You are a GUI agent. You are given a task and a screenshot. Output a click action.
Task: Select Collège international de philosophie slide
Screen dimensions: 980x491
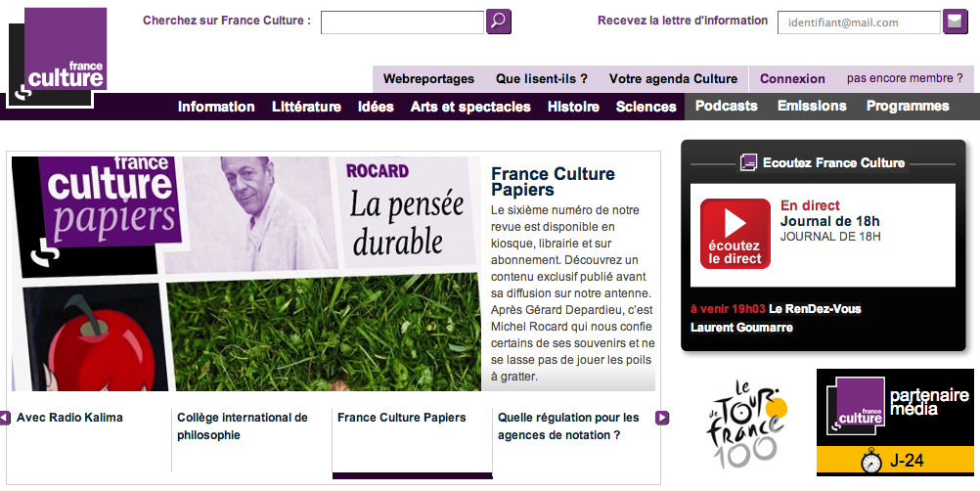(x=243, y=426)
